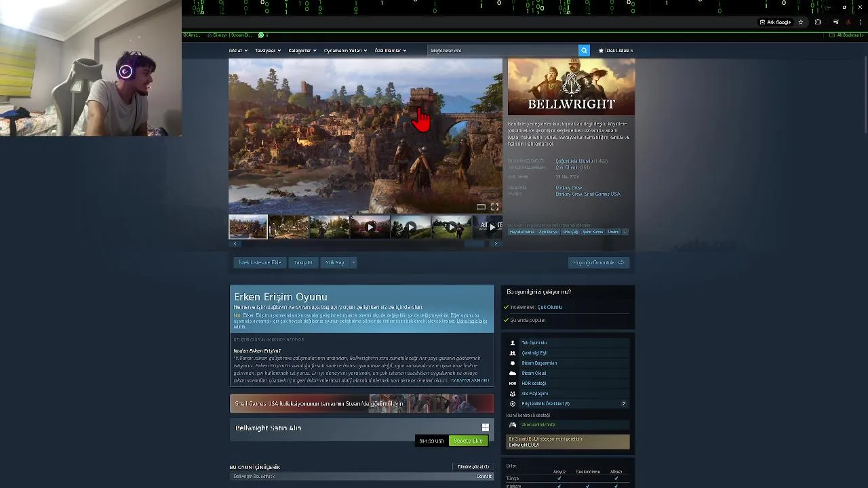Screen dimensions: 868x488
Task: Open Çok Olumlu reviews link in sidebar
Action: click(550, 307)
